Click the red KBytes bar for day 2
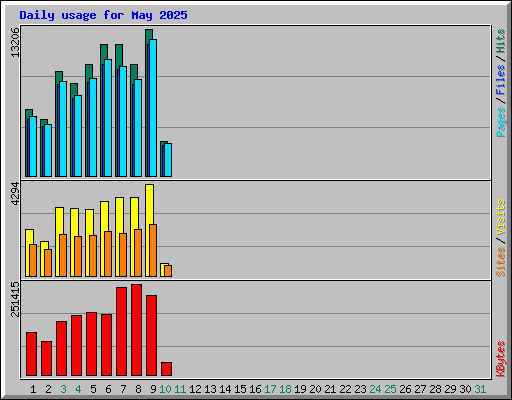 (47, 359)
